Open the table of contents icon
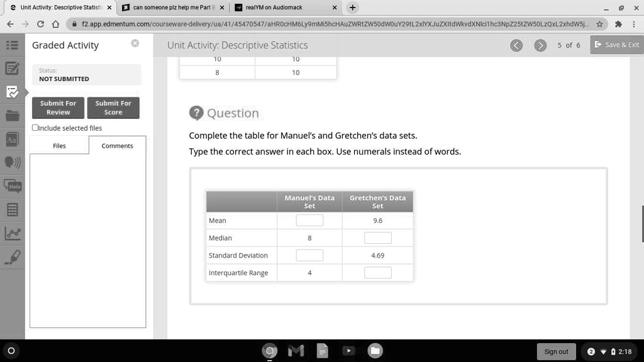Screen dimensions: 644x362 (11, 45)
